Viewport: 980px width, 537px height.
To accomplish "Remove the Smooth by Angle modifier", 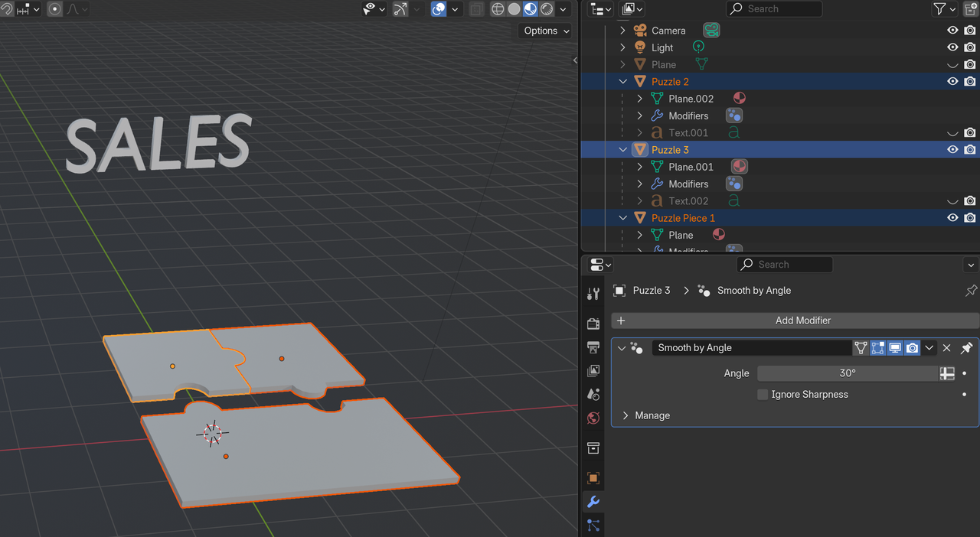I will coord(947,348).
